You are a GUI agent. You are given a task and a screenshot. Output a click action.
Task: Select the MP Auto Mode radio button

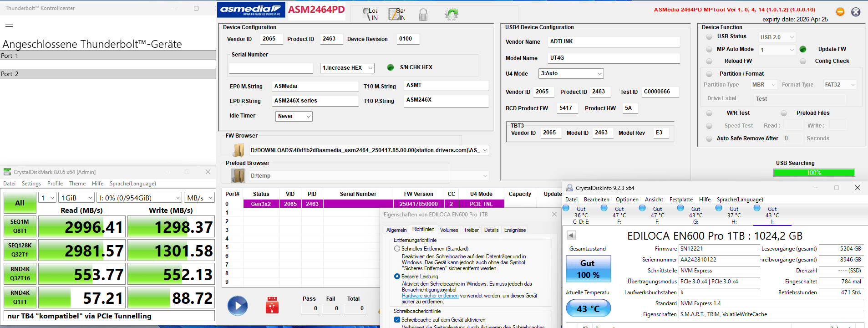(709, 49)
